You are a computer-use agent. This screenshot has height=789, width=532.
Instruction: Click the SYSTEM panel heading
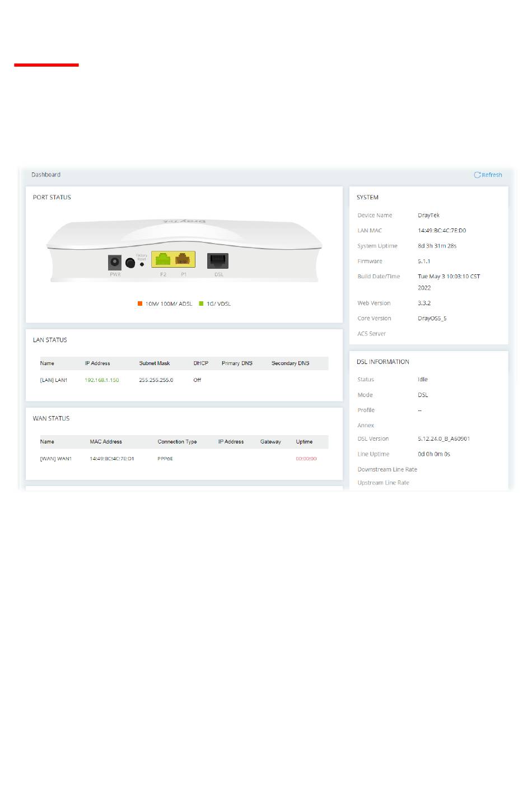(367, 197)
